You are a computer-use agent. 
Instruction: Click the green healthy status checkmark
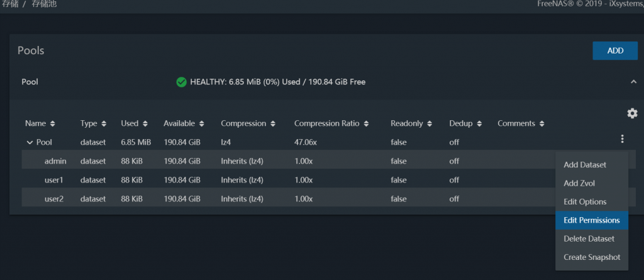click(x=181, y=82)
